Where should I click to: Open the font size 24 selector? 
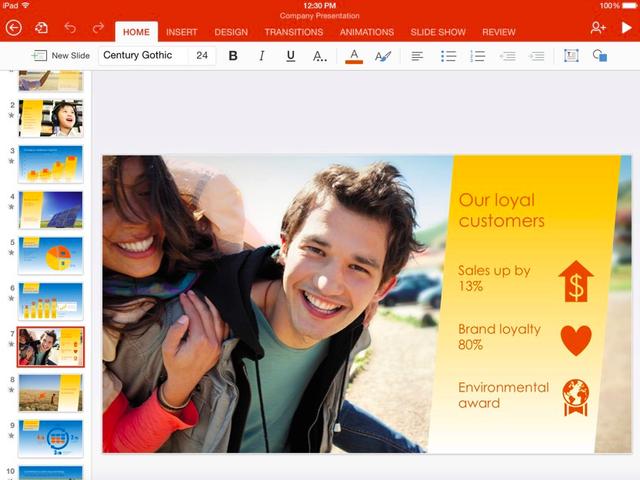(x=202, y=56)
